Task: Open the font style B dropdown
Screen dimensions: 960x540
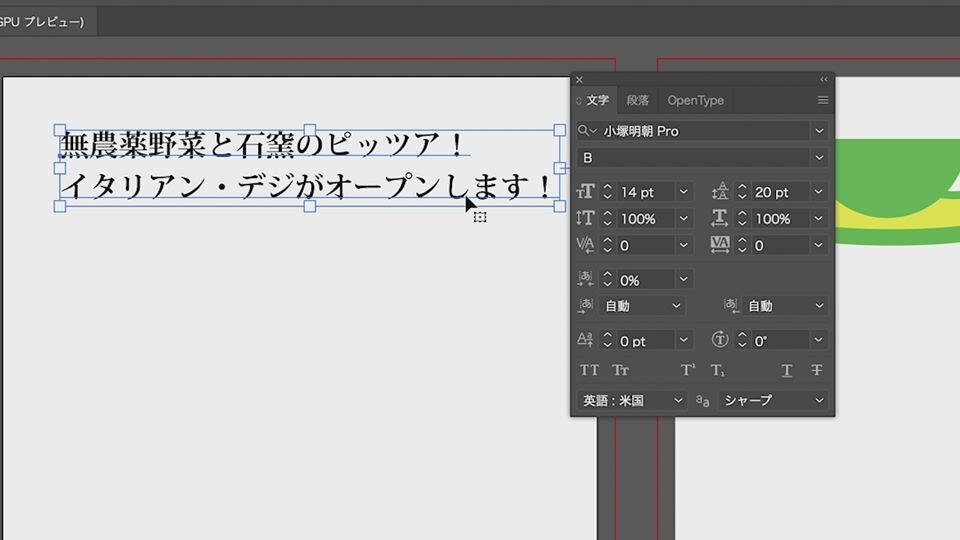Action: tap(820, 158)
